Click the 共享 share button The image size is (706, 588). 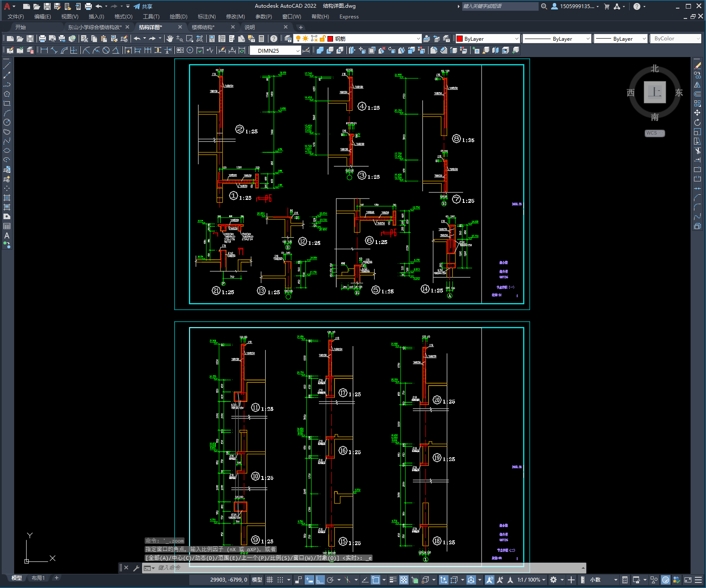point(143,6)
